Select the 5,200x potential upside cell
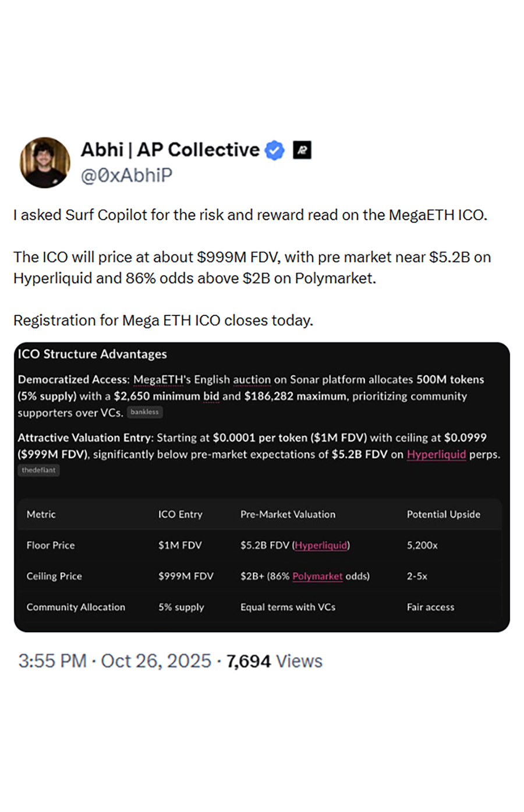This screenshot has width=524, height=812. (x=422, y=545)
